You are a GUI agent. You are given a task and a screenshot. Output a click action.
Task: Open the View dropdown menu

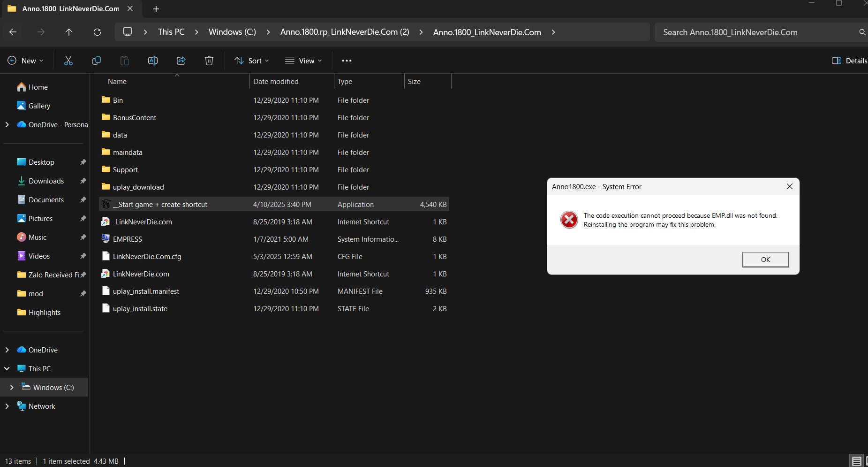(303, 61)
